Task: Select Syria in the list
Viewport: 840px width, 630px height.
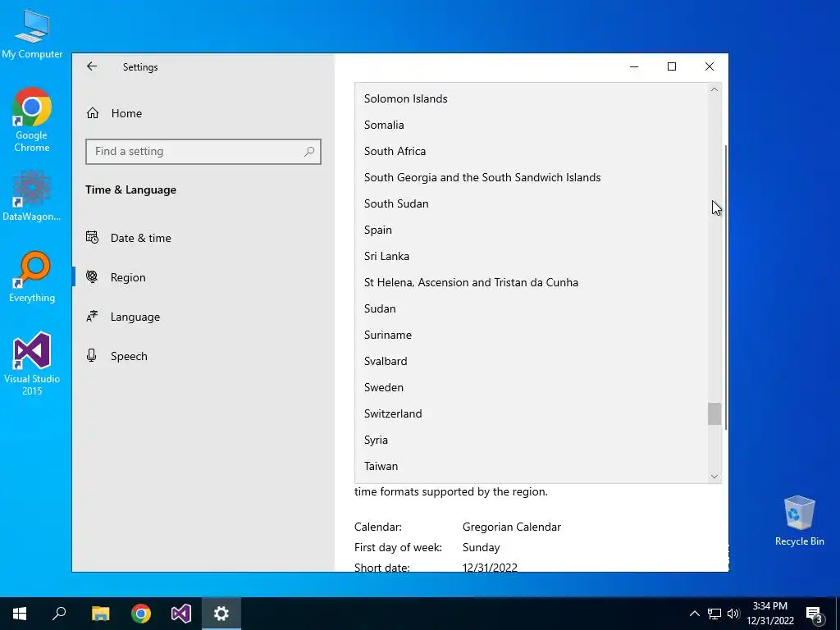Action: [531, 440]
